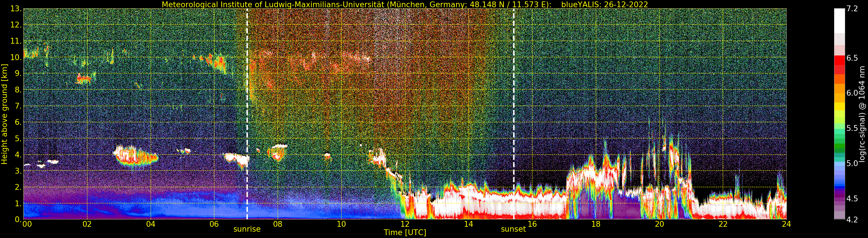Click the '7.2' colorbar value
868x238 pixels.
(852, 9)
